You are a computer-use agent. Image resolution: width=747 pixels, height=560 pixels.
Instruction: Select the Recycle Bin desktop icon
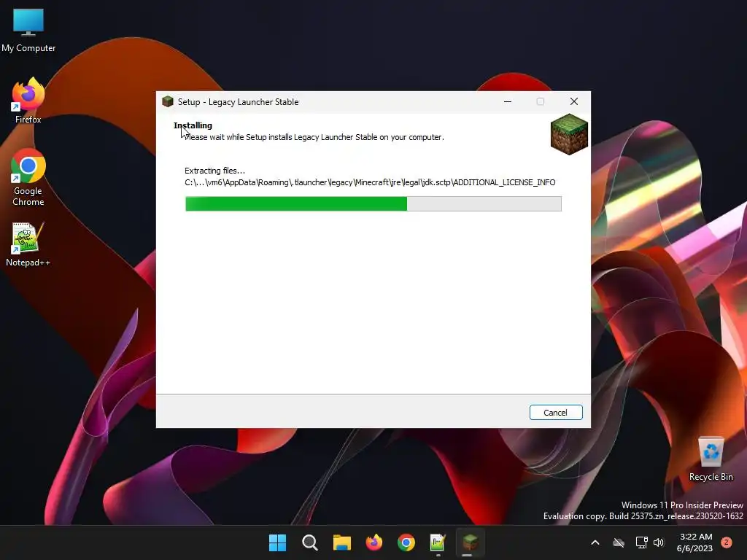pyautogui.click(x=711, y=459)
